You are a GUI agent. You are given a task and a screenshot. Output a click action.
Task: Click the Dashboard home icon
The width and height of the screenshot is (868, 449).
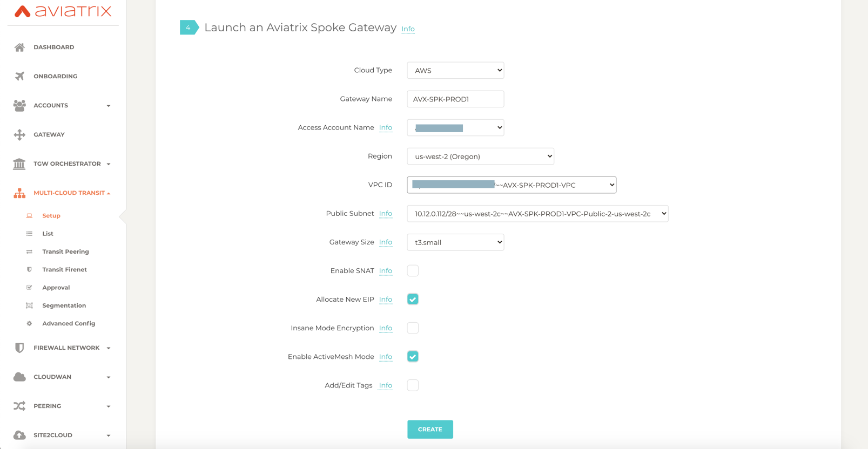click(19, 47)
